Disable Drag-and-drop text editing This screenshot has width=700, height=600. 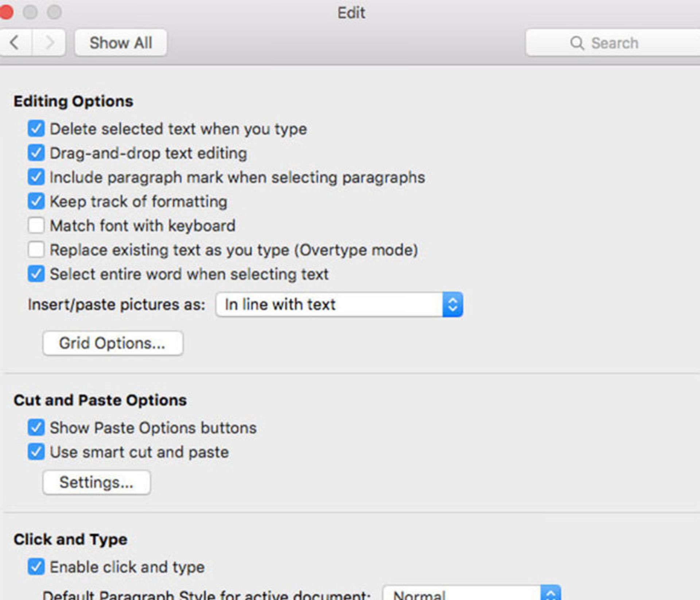36,153
